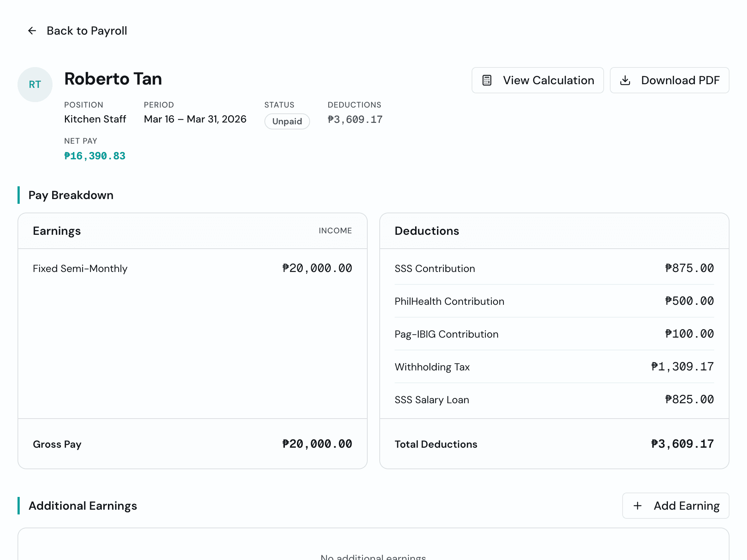Click the Gross Pay label

pyautogui.click(x=57, y=444)
